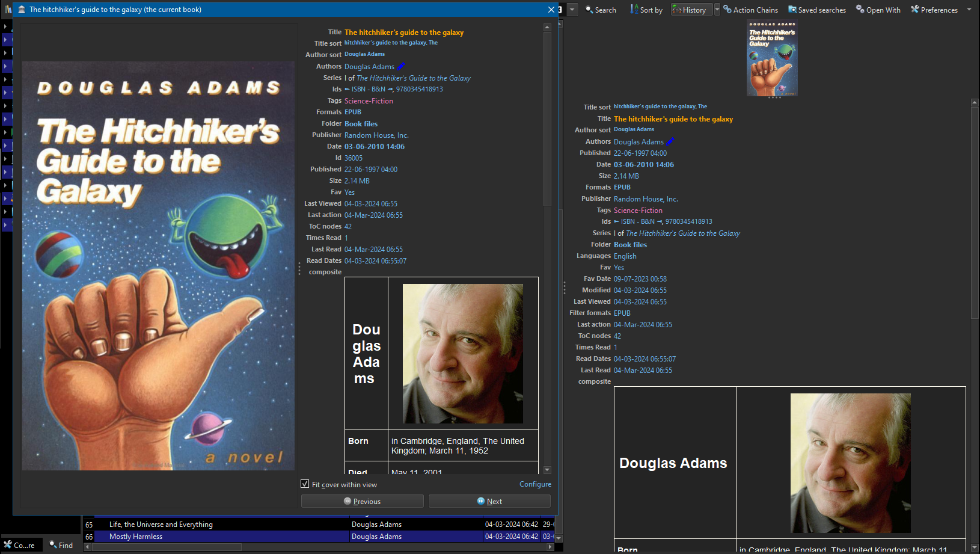Viewport: 980px width, 554px height.
Task: Click the Douglas Adams author link in the dialog
Action: pyautogui.click(x=369, y=67)
